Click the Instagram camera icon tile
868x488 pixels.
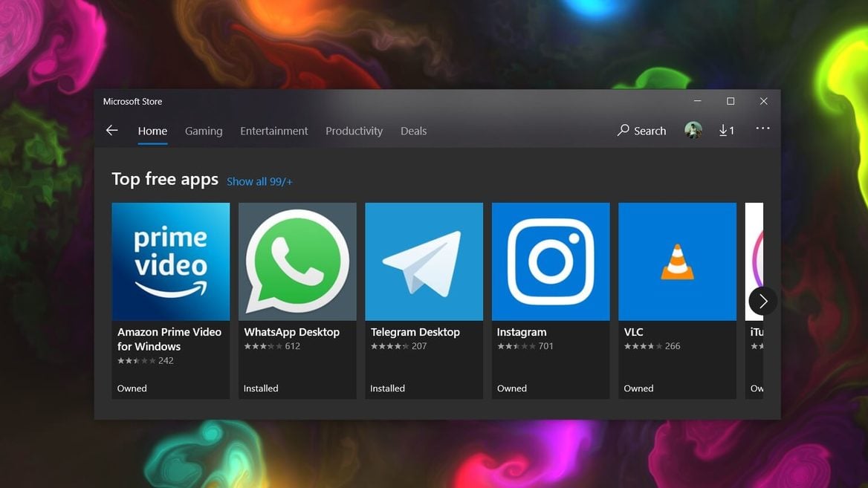pyautogui.click(x=551, y=261)
